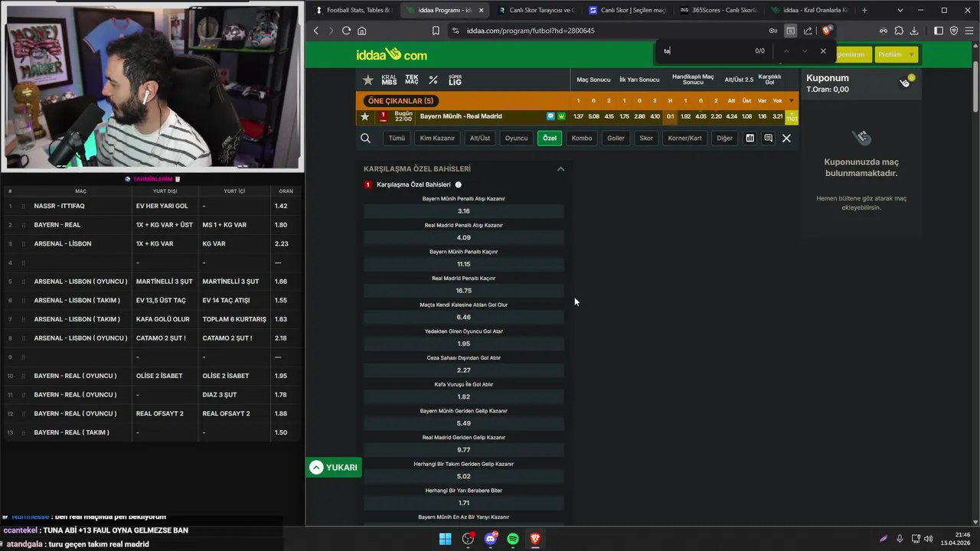Click the info icon next to Karşılaşma Özel Bahisleri
Screen dimensions: 980x551
point(458,184)
